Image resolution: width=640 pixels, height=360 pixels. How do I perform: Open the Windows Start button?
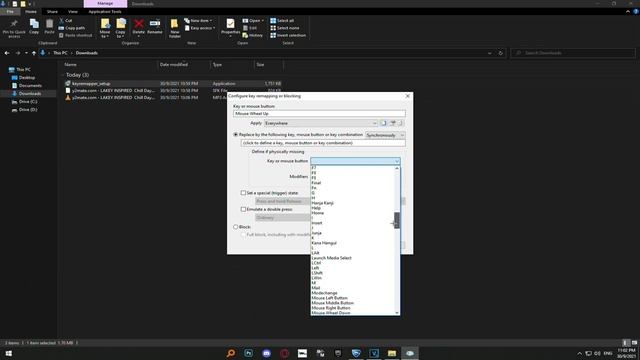[9, 353]
